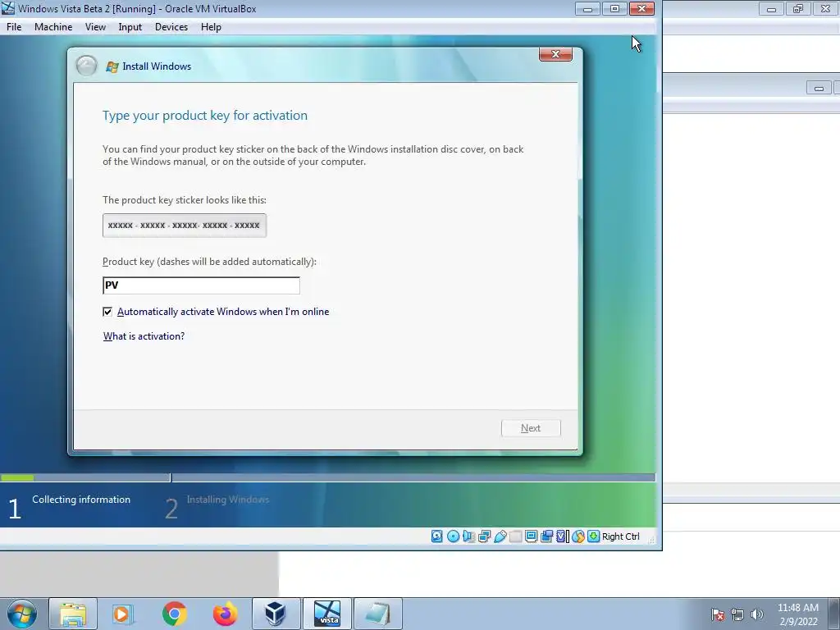Close the Install Windows dialog
The height and width of the screenshot is (630, 840).
tap(555, 54)
